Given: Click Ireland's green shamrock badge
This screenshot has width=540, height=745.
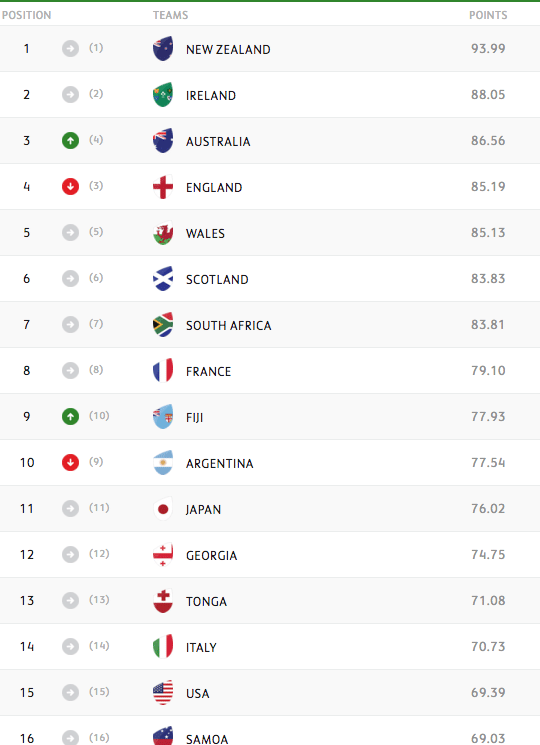Looking at the screenshot, I should 163,95.
